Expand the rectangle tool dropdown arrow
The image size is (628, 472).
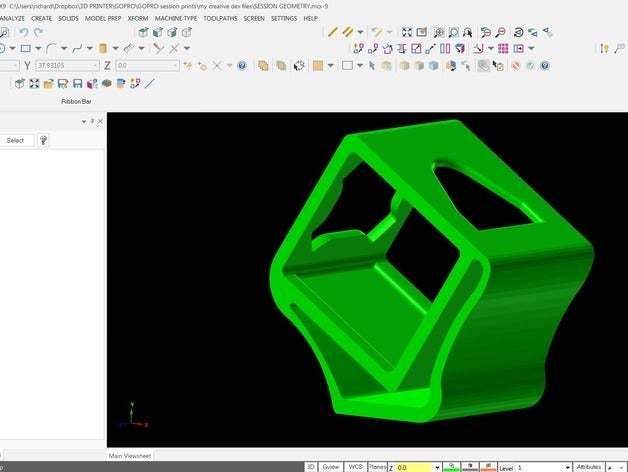coord(38,48)
